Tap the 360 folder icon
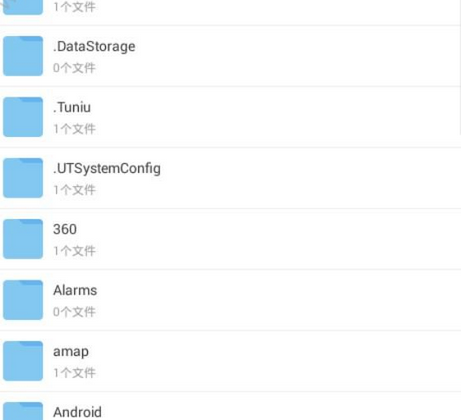Viewport: 461px width, 420px height. (x=23, y=239)
